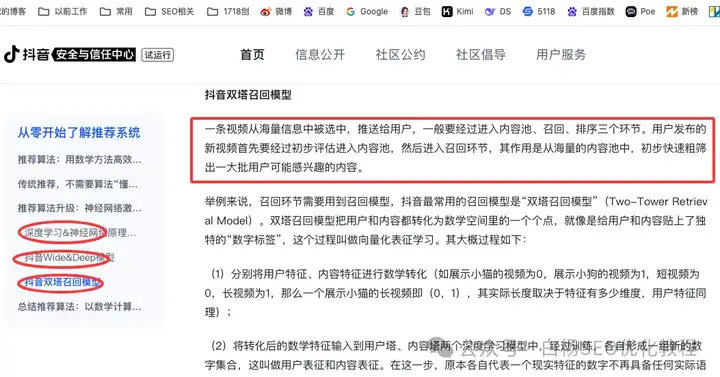Image resolution: width=720 pixels, height=377 pixels.
Task: Open the 5118 bookmark
Action: click(x=539, y=11)
